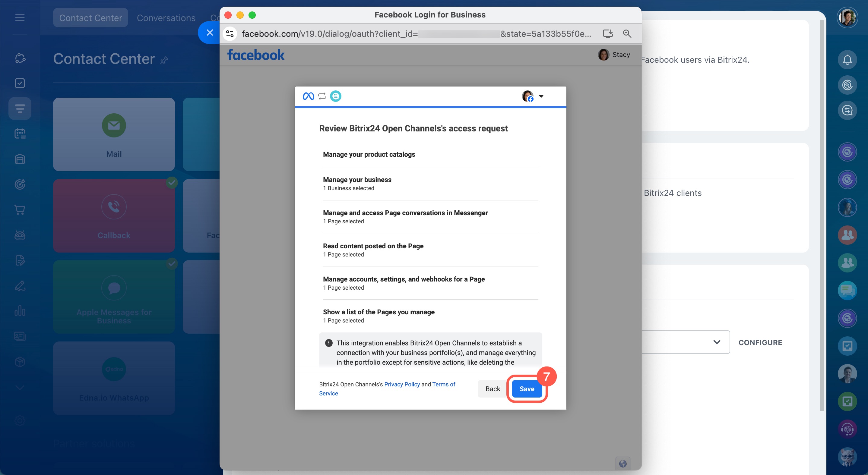Expand the dropdown next to CONFIGURE
The height and width of the screenshot is (475, 868).
716,342
